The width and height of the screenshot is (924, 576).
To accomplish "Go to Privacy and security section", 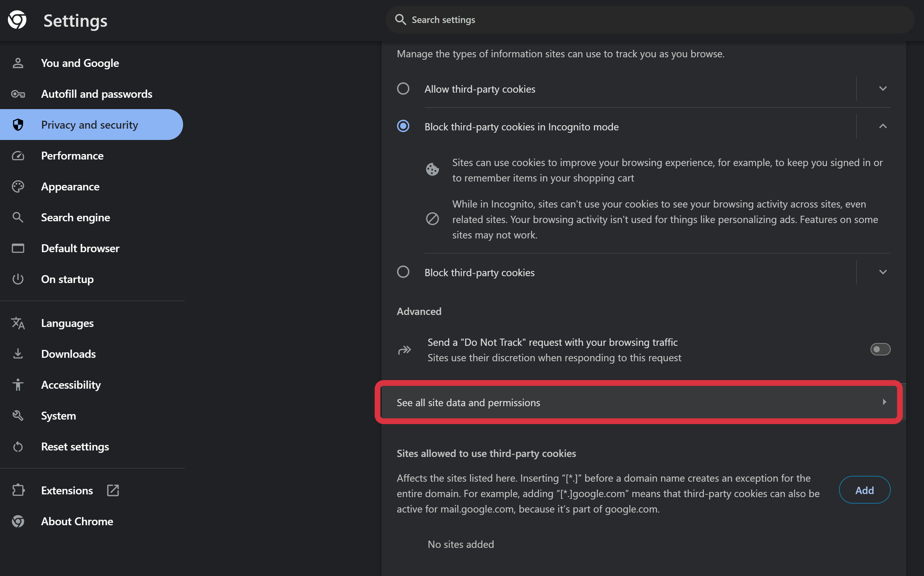I will pos(92,125).
